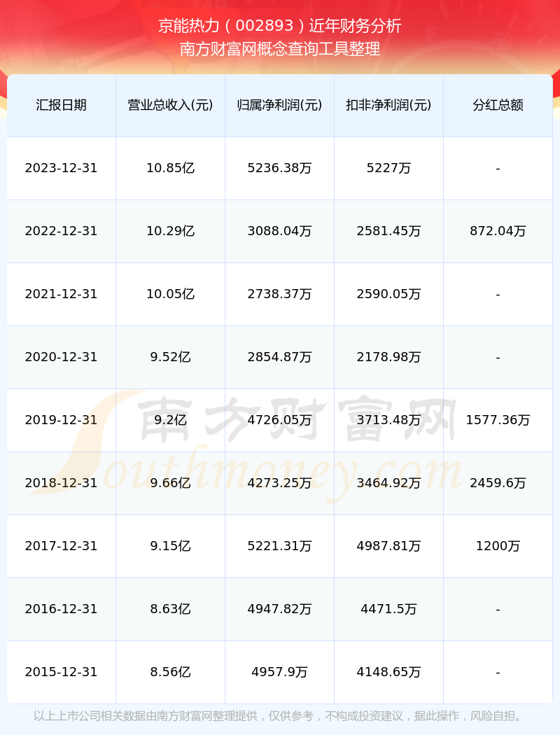Image resolution: width=560 pixels, height=735 pixels.
Task: Click the 3464.92万 cell
Action: pyautogui.click(x=389, y=483)
